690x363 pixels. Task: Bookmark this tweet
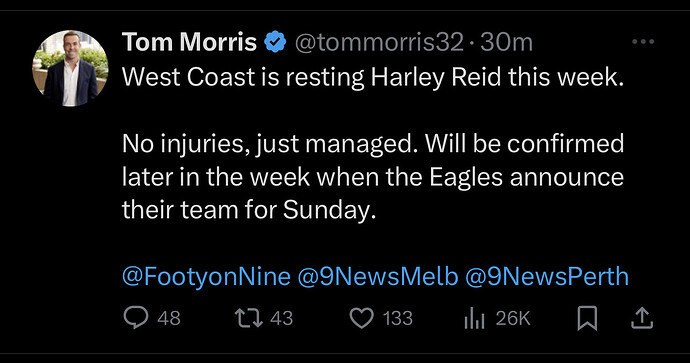pyautogui.click(x=587, y=318)
